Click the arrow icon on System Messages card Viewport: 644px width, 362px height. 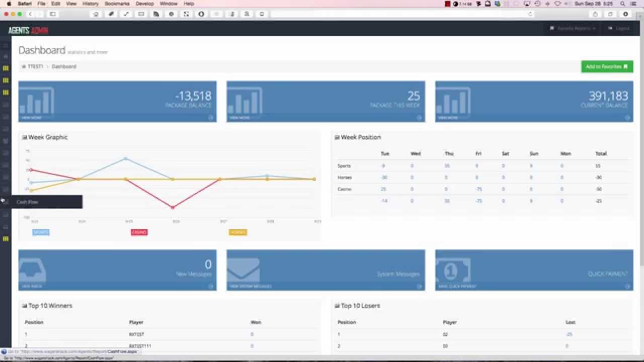[419, 286]
